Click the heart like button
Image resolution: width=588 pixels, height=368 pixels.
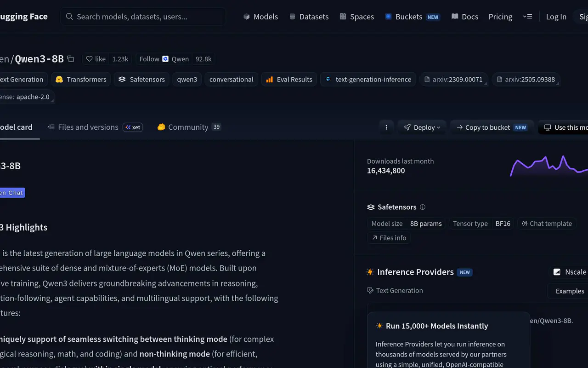click(x=96, y=59)
